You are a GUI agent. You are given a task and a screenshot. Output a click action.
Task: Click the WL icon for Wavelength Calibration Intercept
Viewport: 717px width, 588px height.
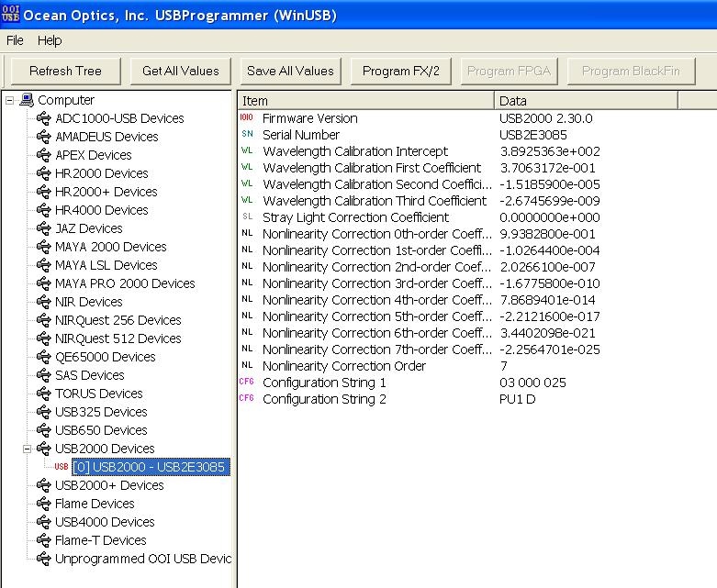[247, 151]
